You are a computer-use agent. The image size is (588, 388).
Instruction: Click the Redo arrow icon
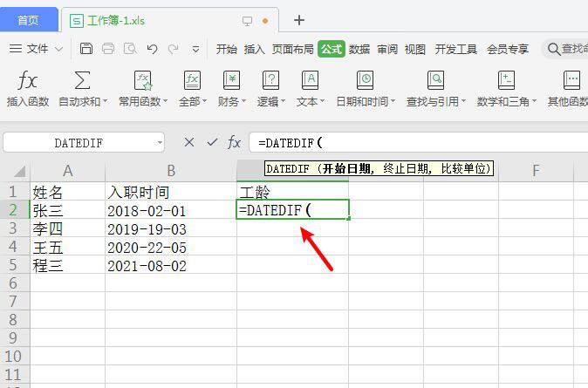pyautogui.click(x=174, y=49)
